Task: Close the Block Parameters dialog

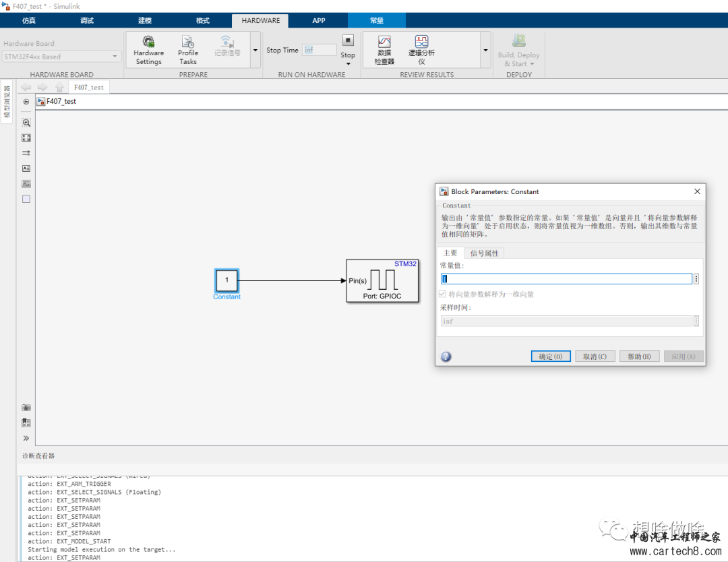Action: tap(697, 191)
